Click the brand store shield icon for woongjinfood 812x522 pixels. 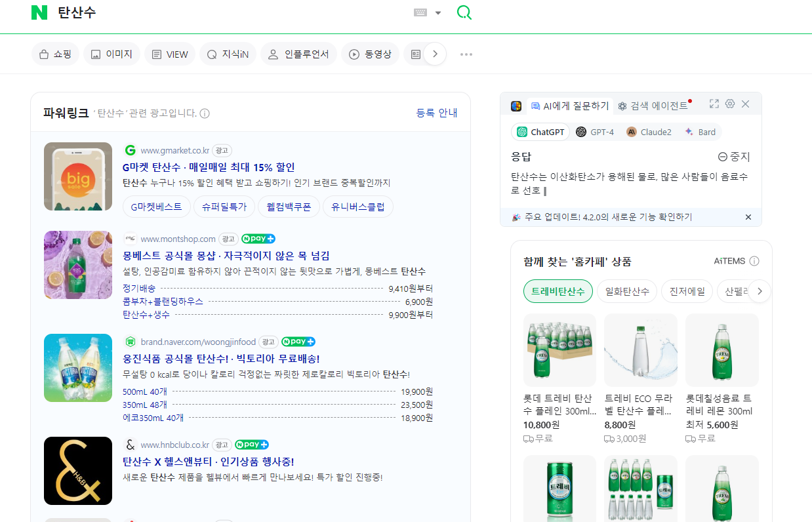click(130, 342)
